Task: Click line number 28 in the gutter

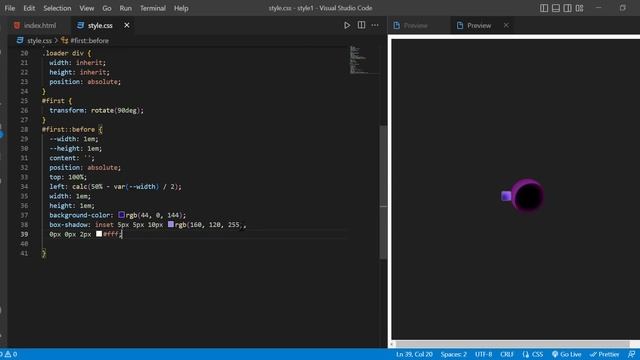Action: click(x=24, y=129)
